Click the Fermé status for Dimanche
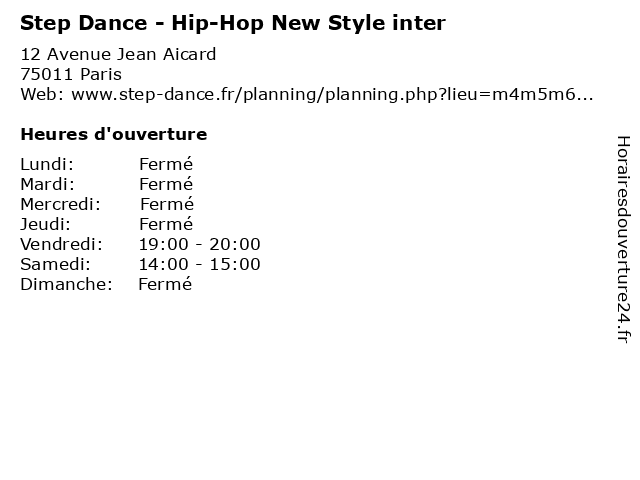Image resolution: width=640 pixels, height=480 pixels. 165,284
